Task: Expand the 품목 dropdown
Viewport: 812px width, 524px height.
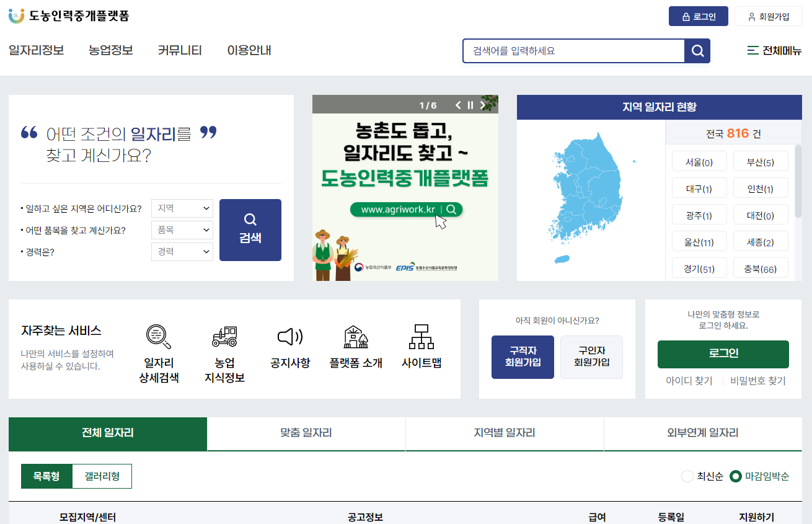Action: (x=182, y=229)
